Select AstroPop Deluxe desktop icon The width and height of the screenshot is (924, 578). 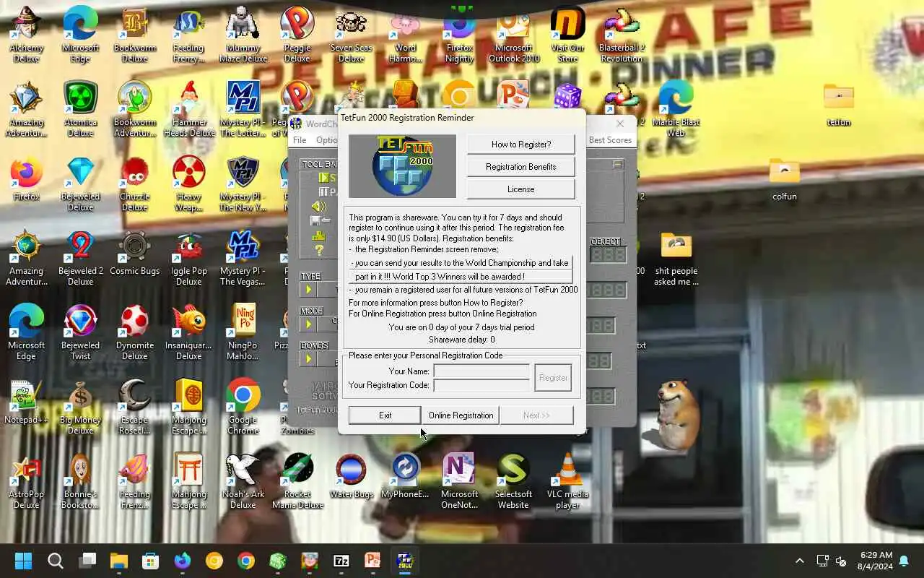[x=26, y=481]
